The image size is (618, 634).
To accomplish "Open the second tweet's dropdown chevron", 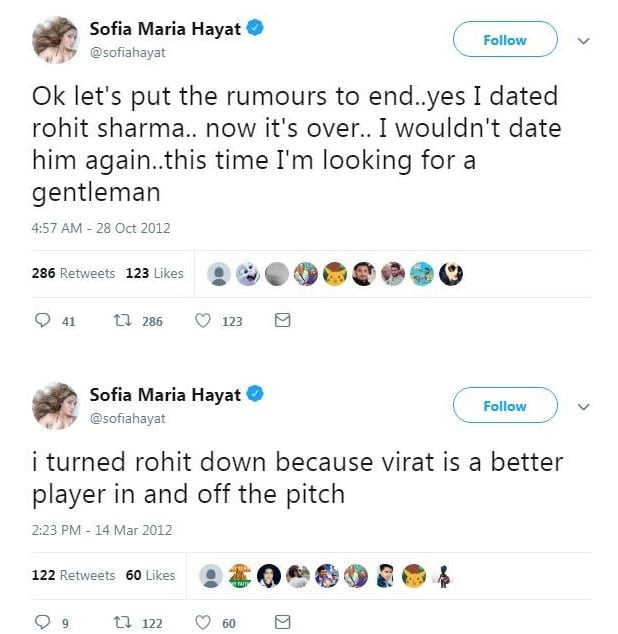I will [585, 407].
